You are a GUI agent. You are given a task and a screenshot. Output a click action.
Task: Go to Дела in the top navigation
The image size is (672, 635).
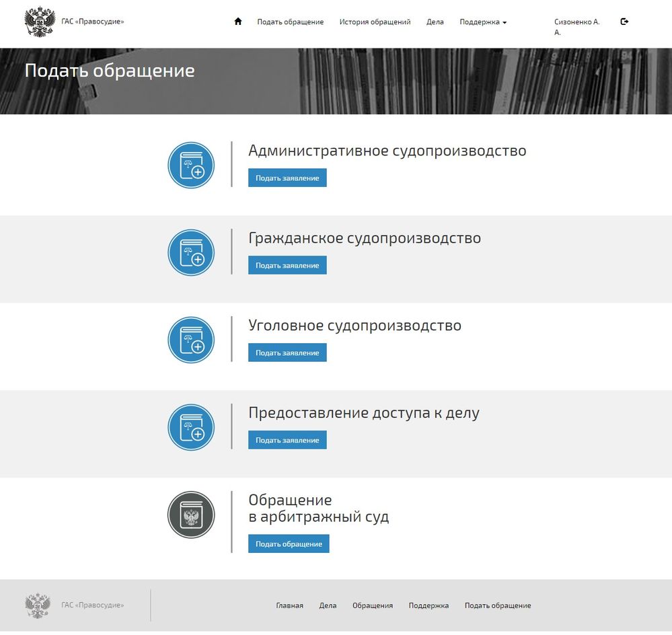tap(435, 22)
